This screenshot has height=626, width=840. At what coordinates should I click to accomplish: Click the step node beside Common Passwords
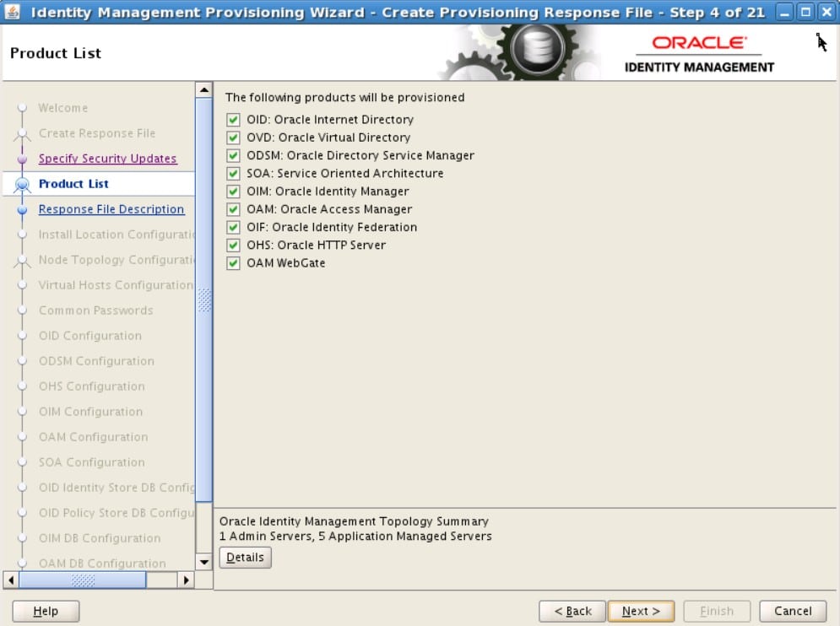pyautogui.click(x=24, y=310)
